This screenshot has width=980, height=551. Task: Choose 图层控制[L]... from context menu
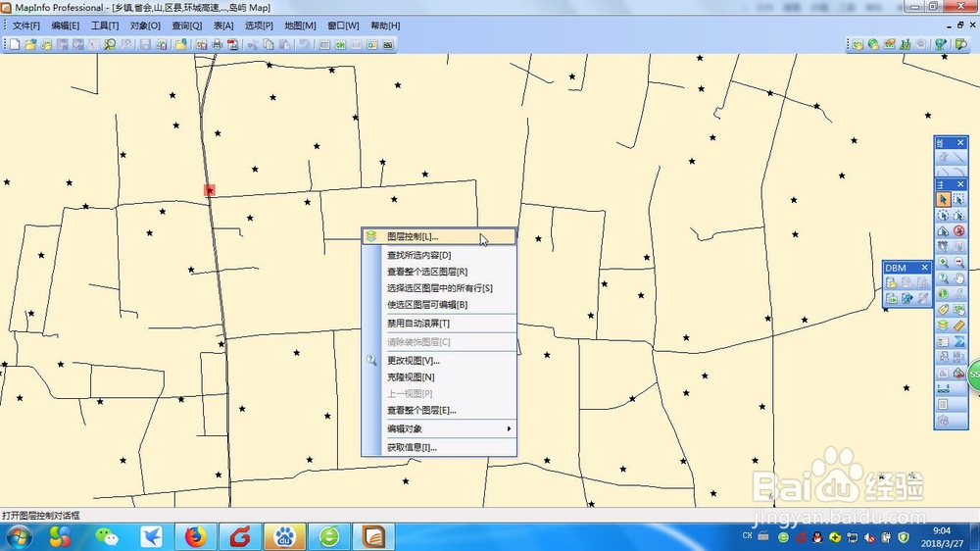coord(439,236)
